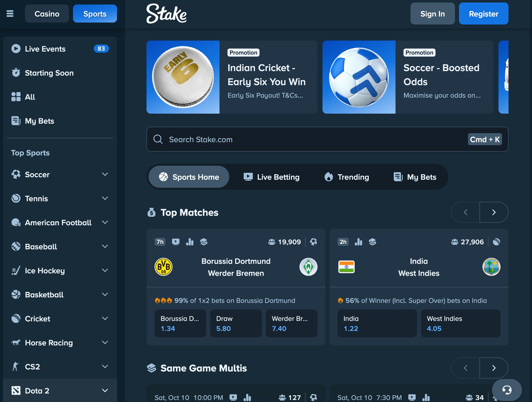Click the CS2 soldier icon
This screenshot has height=402, width=532.
click(16, 366)
